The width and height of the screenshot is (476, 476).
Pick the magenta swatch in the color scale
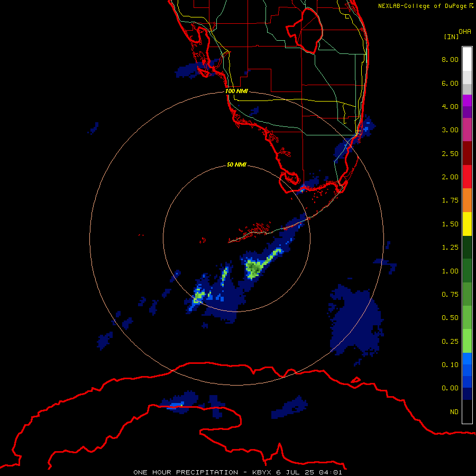[x=467, y=100]
